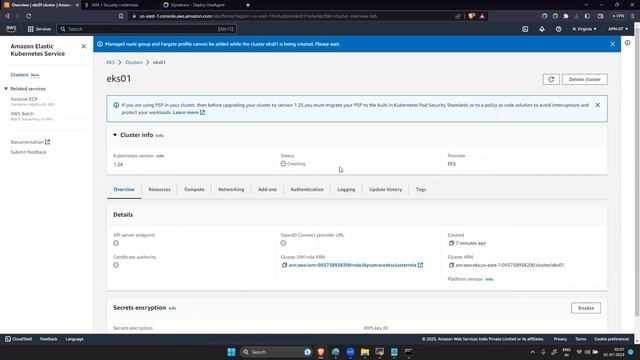Viewport: 640px width, 360px height.
Task: Click the browser bookmark icon
Action: tap(121, 16)
